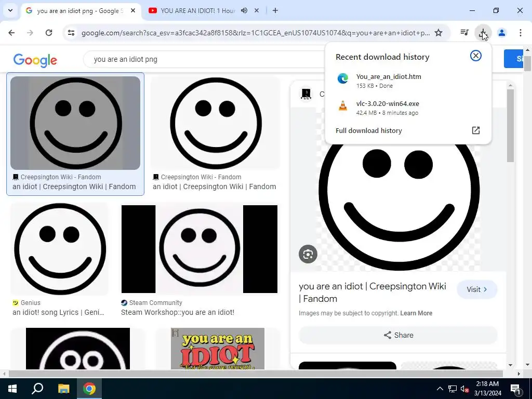Reload the current page
The height and width of the screenshot is (399, 532).
(49, 33)
